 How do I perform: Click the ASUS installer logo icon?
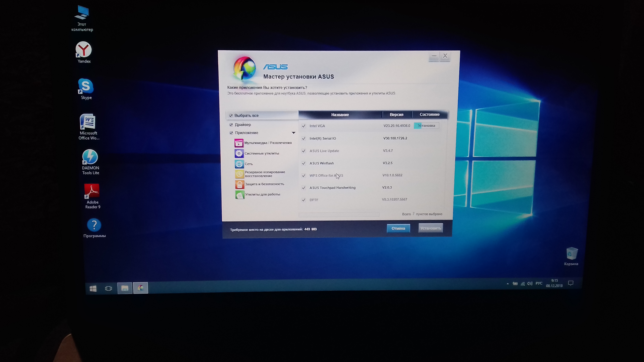244,68
